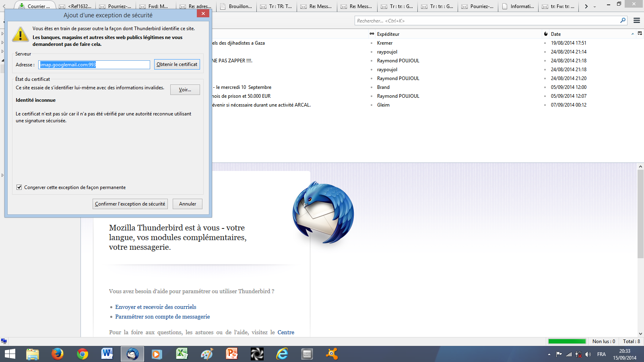Image resolution: width=644 pixels, height=362 pixels.
Task: Toggle junk status dot for 24/08/2014 21:14 message
Action: [x=545, y=52]
